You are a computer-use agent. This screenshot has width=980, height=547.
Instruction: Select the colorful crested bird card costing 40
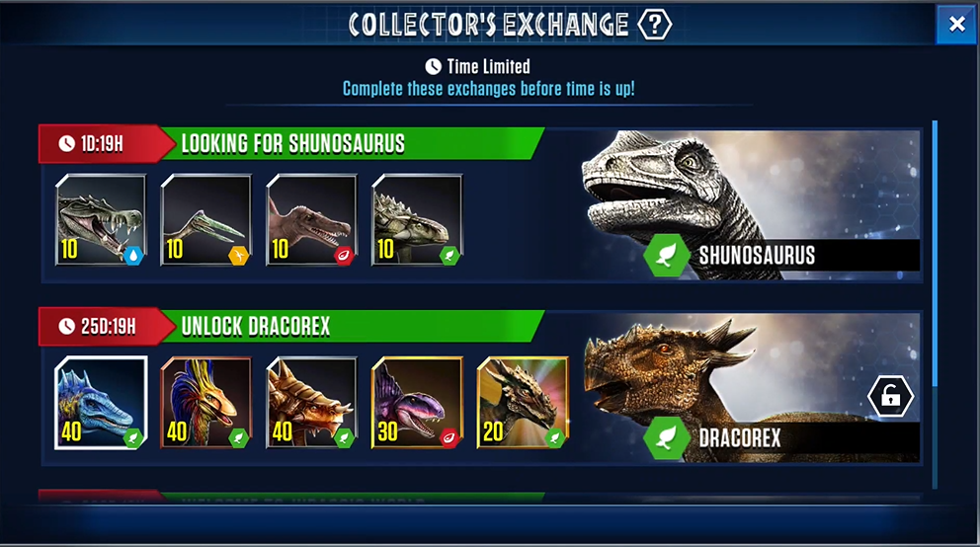(206, 403)
